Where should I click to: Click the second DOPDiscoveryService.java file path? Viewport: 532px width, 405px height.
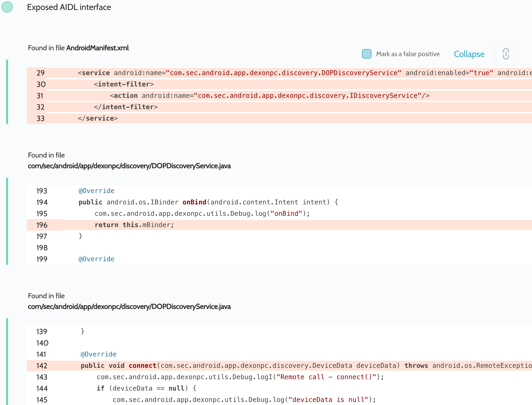pyautogui.click(x=129, y=307)
